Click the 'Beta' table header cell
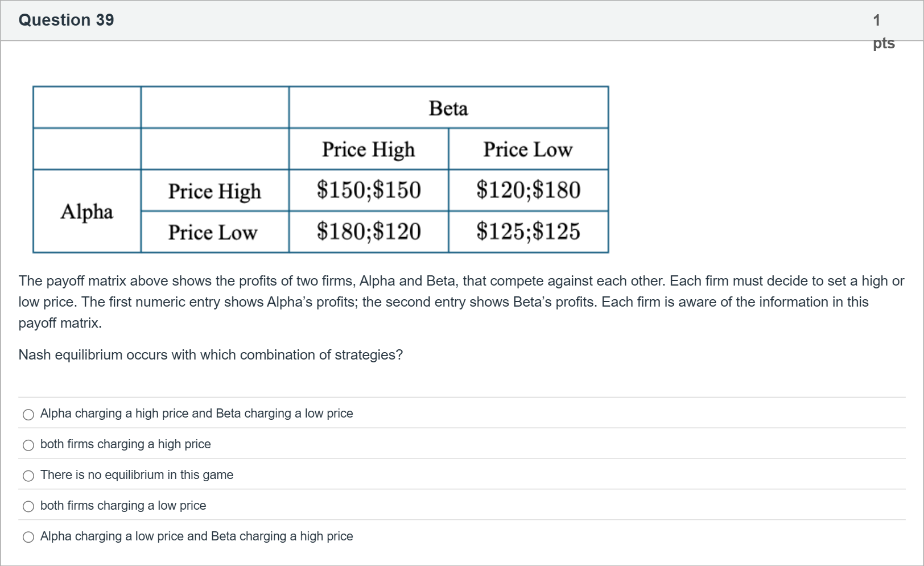The image size is (924, 566). click(448, 108)
